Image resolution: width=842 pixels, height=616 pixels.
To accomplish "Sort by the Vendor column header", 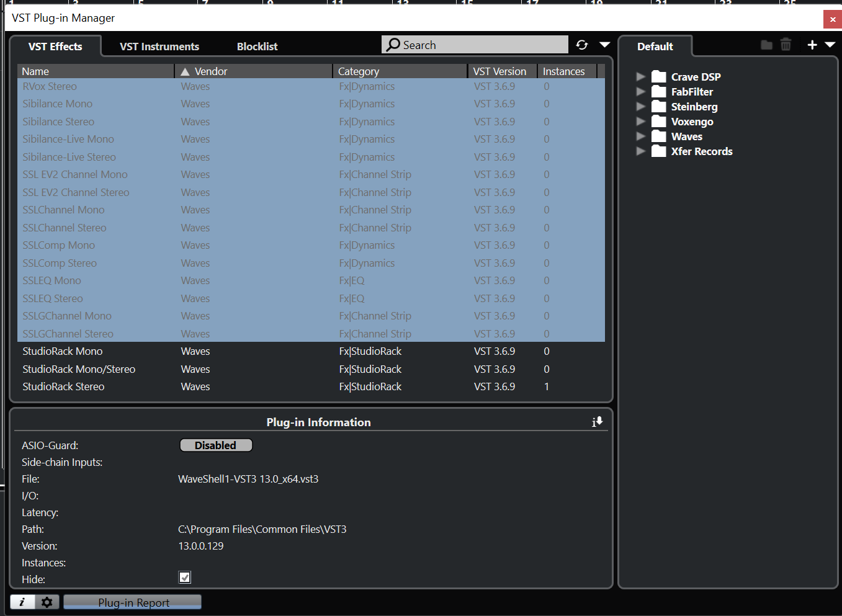I will point(253,71).
